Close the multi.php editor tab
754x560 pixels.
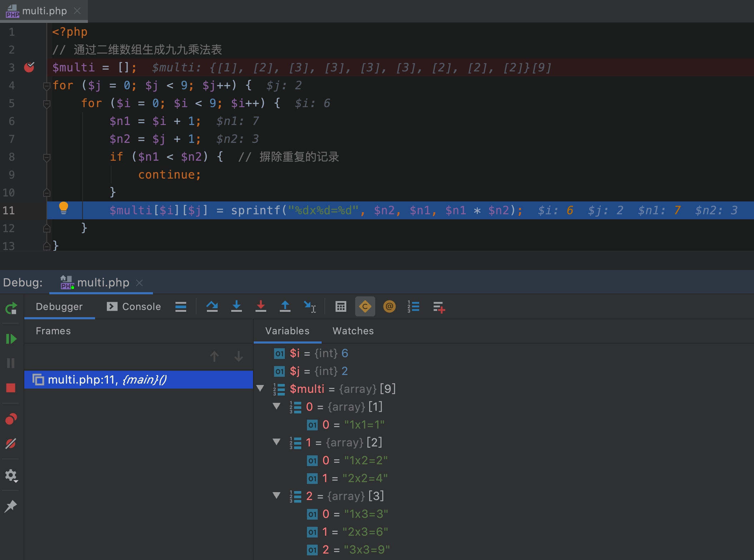click(77, 11)
